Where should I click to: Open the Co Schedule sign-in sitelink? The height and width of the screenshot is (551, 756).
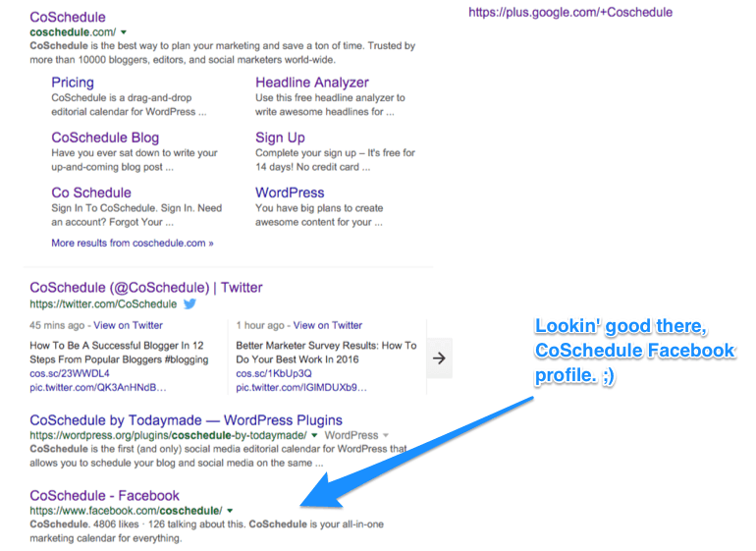tap(91, 193)
